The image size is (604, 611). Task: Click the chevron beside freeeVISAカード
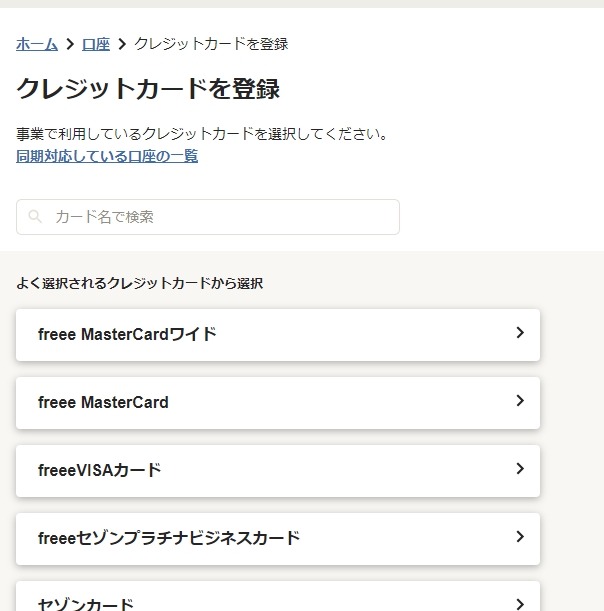pos(520,469)
